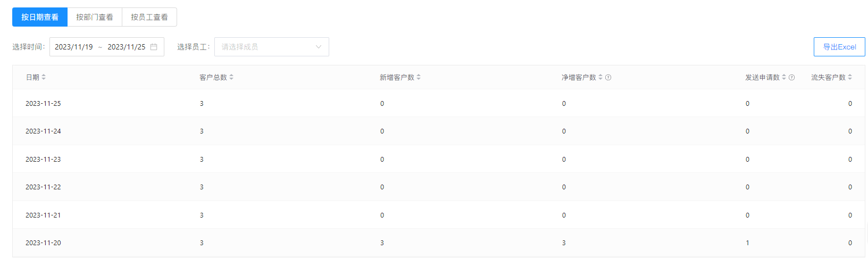The height and width of the screenshot is (267, 868).
Task: Sort by 发送申请数 column sort icon
Action: pos(784,77)
